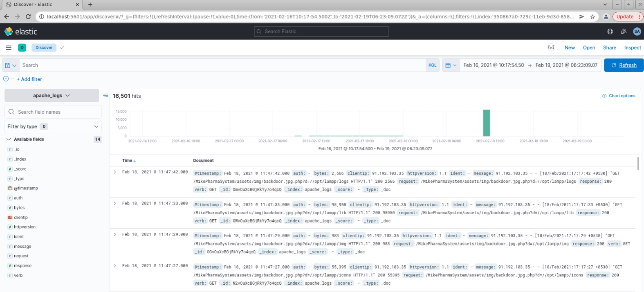Viewport: 644px width, 292px height.
Task: Click the green histogram bar
Action: [486, 123]
